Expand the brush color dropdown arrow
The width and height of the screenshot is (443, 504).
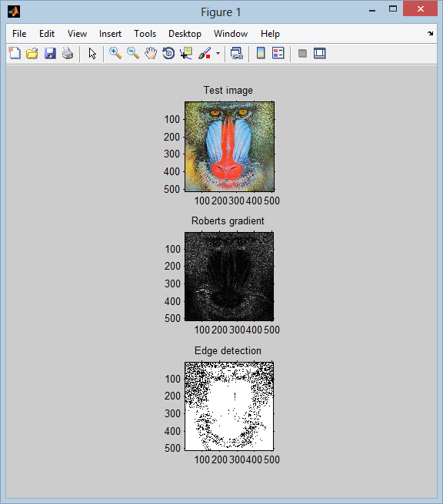tap(218, 53)
